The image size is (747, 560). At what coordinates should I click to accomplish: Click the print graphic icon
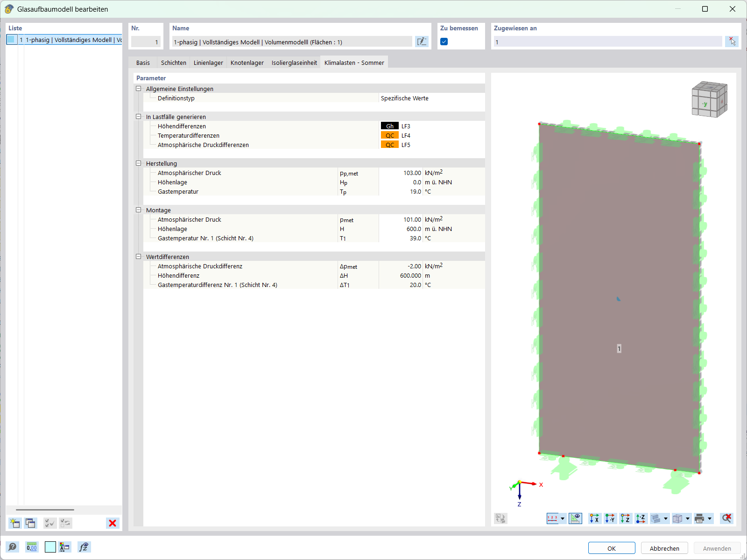(699, 518)
